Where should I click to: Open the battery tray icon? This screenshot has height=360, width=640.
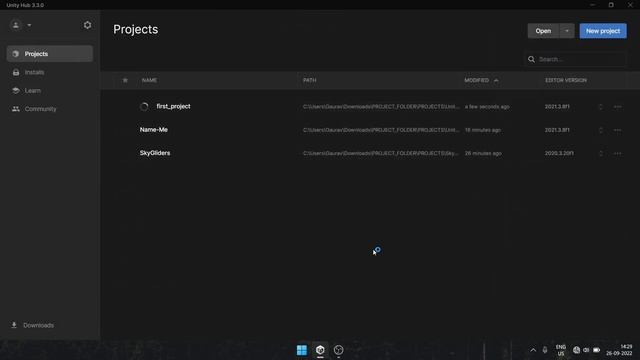[x=596, y=350]
